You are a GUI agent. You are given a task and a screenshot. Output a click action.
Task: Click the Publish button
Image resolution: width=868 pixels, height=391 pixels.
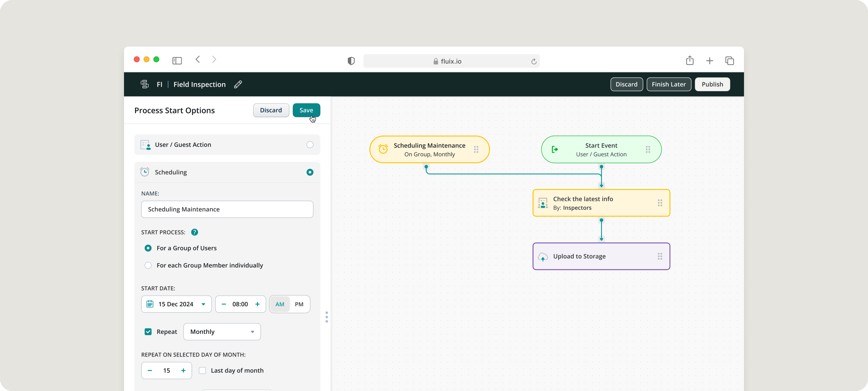(x=712, y=84)
